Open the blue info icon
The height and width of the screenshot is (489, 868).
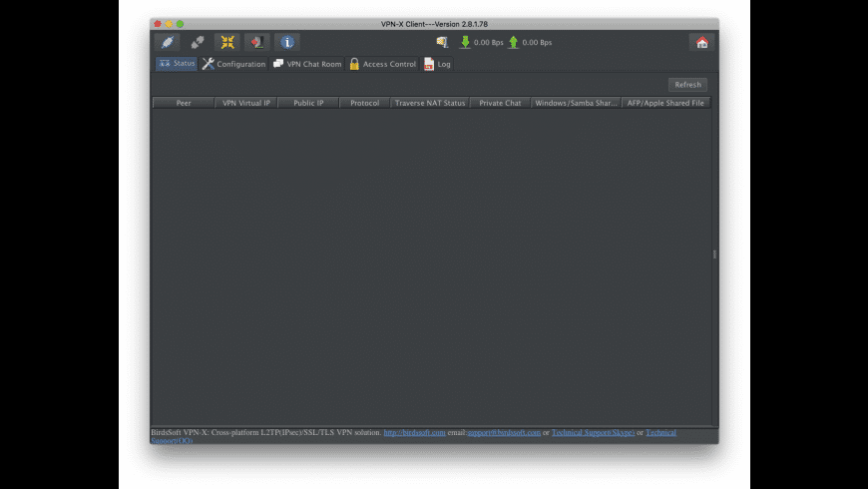tap(286, 42)
